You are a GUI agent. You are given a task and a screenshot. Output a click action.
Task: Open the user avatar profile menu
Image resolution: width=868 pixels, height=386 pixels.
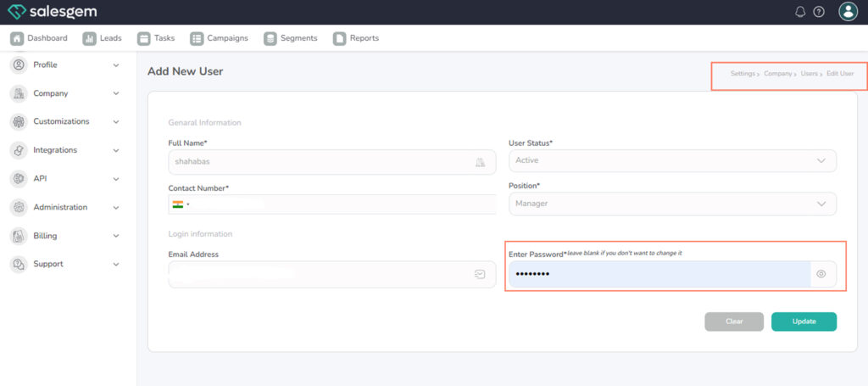click(x=848, y=12)
